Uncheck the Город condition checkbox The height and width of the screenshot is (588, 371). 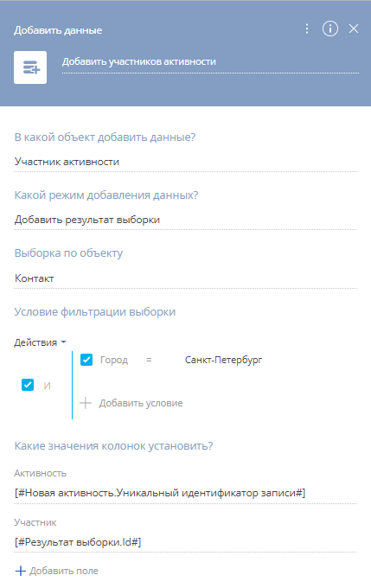pos(86,360)
